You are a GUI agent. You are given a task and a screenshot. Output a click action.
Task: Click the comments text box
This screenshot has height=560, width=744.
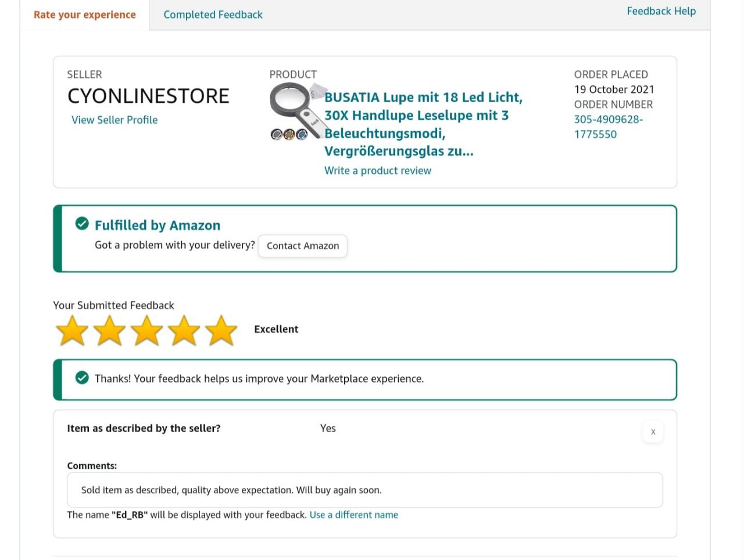[365, 490]
